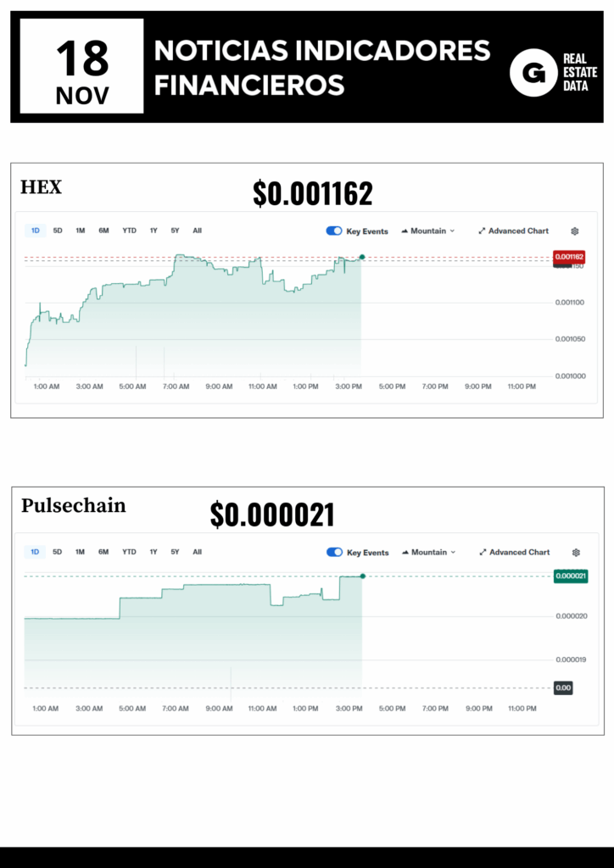This screenshot has height=868, width=614.
Task: Click the red 0.001162 price label
Action: 568,256
